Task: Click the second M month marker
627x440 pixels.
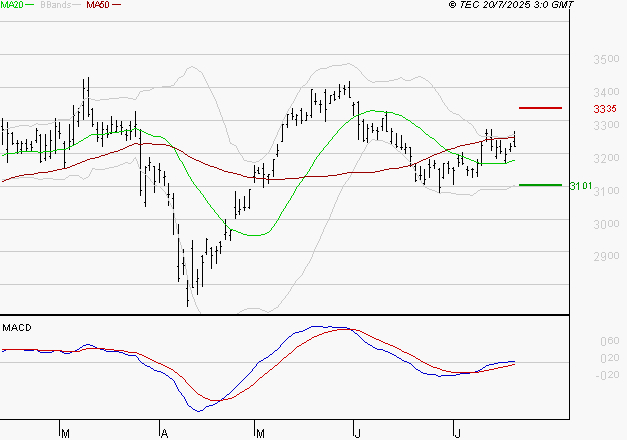Action: point(260,433)
